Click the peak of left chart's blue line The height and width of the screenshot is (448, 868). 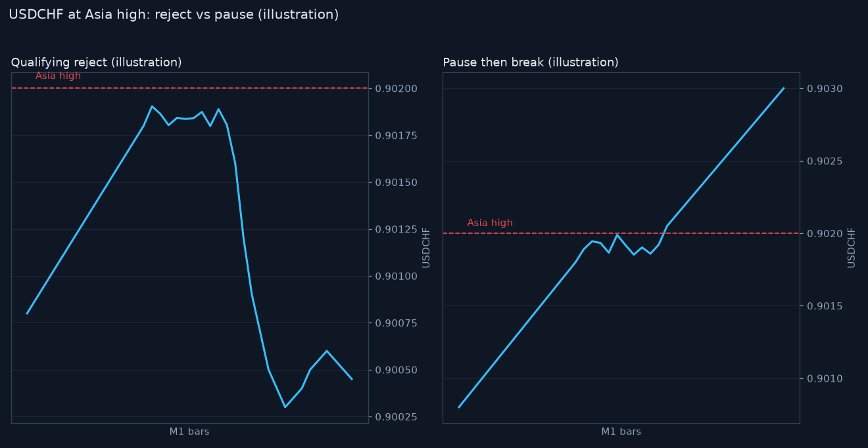click(152, 106)
